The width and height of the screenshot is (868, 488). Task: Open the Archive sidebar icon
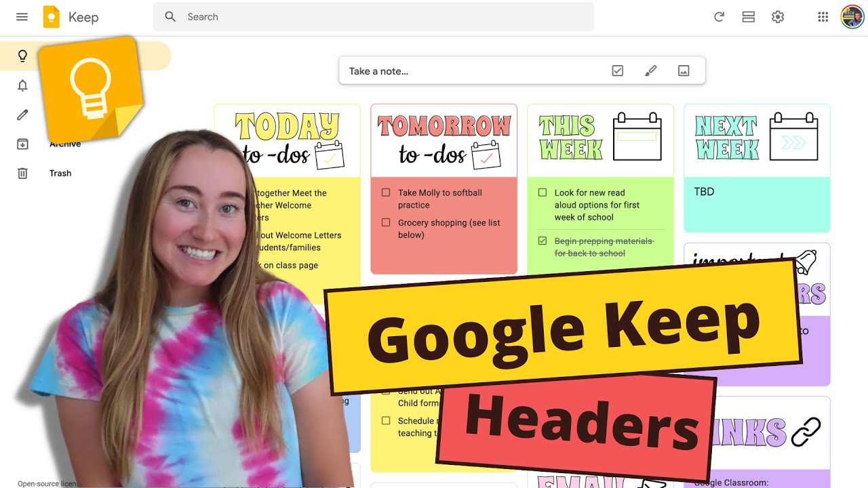point(22,144)
